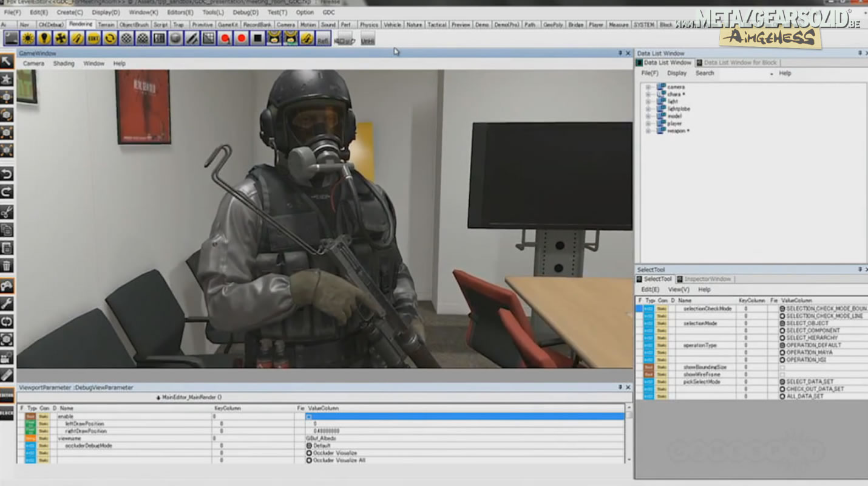Screen dimensions: 868x486
Task: Click the Refl toolbar button
Action: [324, 38]
